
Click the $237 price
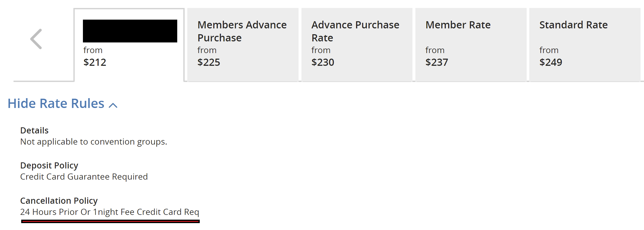click(x=437, y=62)
